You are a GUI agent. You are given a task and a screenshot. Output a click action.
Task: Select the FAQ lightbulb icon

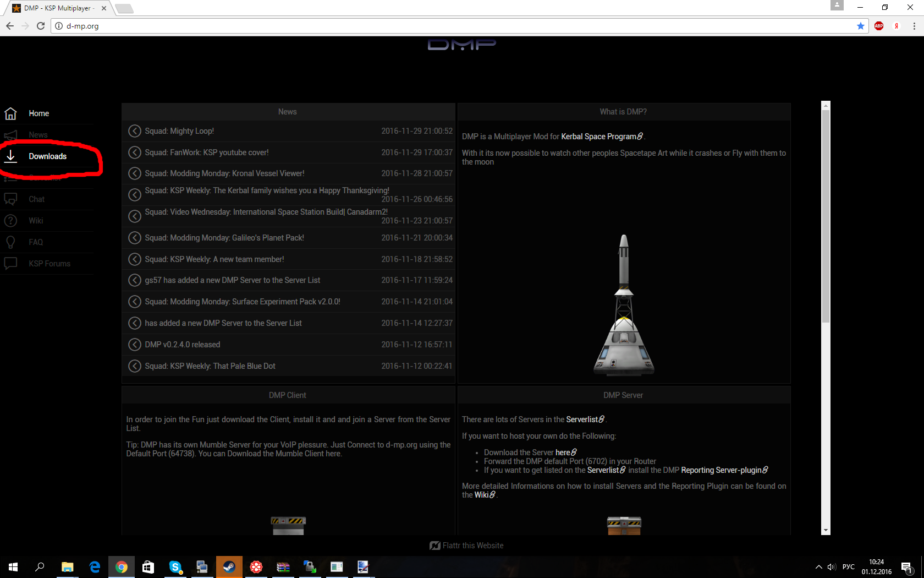[x=10, y=242]
